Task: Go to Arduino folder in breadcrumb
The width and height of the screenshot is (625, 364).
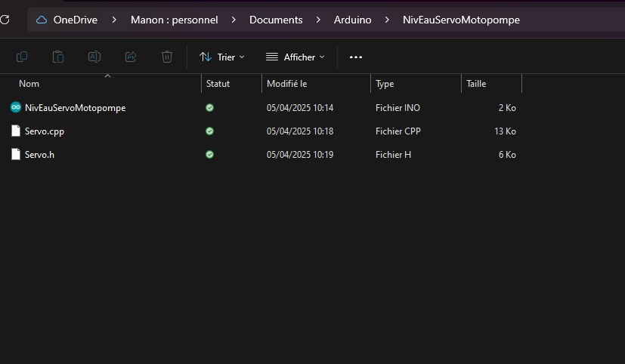Action: coord(352,20)
